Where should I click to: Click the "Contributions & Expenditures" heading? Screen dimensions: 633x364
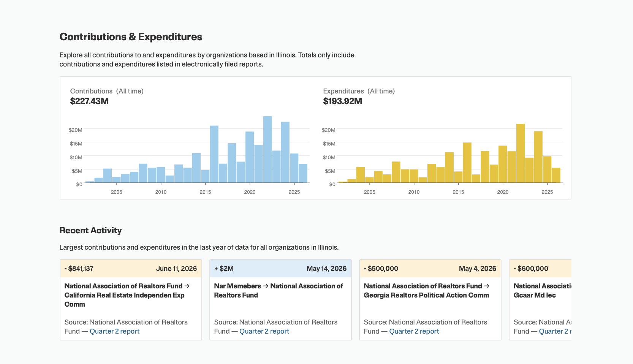coord(131,37)
